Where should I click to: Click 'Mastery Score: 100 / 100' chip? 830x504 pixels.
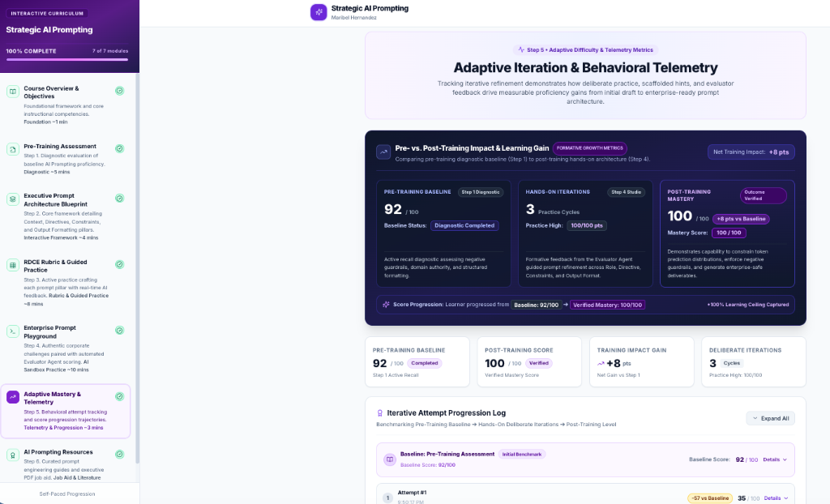[x=729, y=233]
